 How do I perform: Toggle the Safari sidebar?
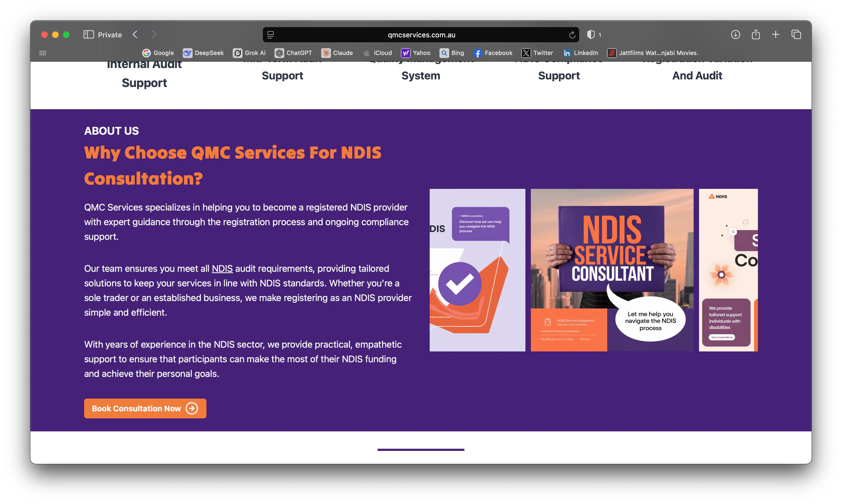click(x=88, y=34)
